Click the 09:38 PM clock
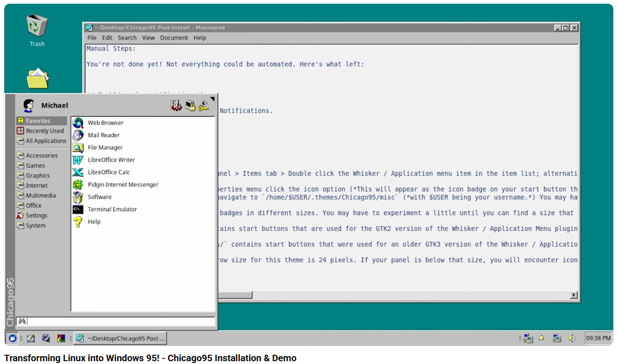 [x=598, y=338]
